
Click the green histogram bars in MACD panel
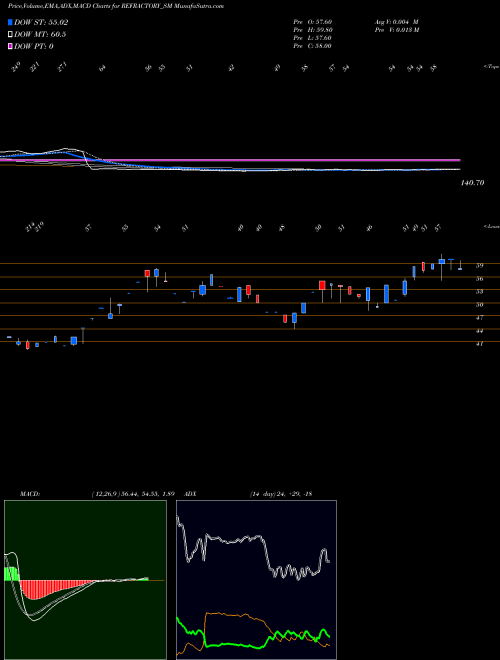(11, 574)
